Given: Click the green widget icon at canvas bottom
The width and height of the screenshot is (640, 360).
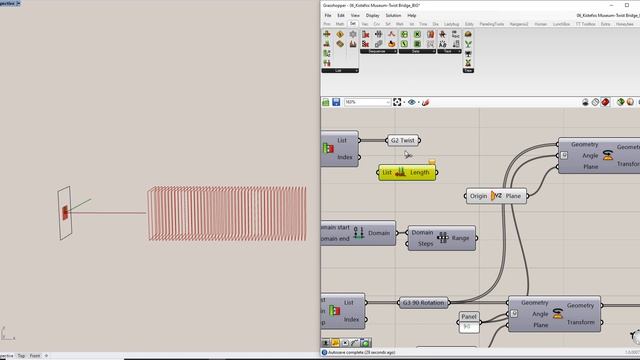Looking at the screenshot, I should 365,343.
